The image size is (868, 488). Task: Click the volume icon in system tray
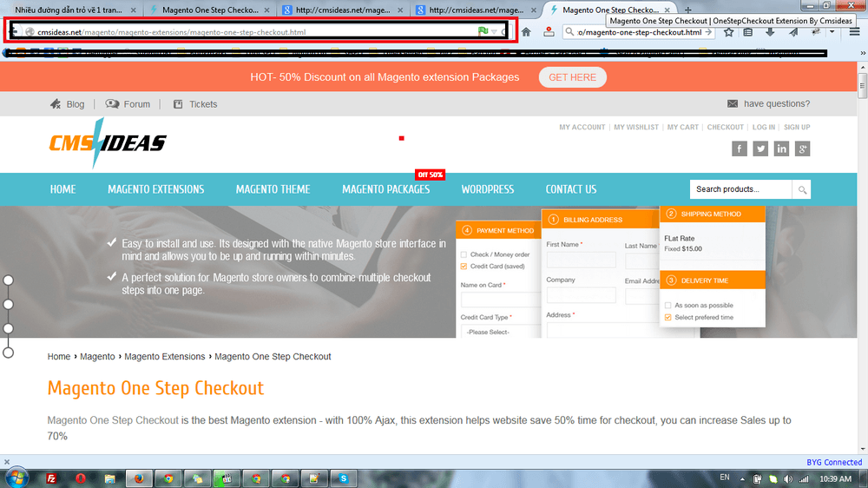click(788, 479)
